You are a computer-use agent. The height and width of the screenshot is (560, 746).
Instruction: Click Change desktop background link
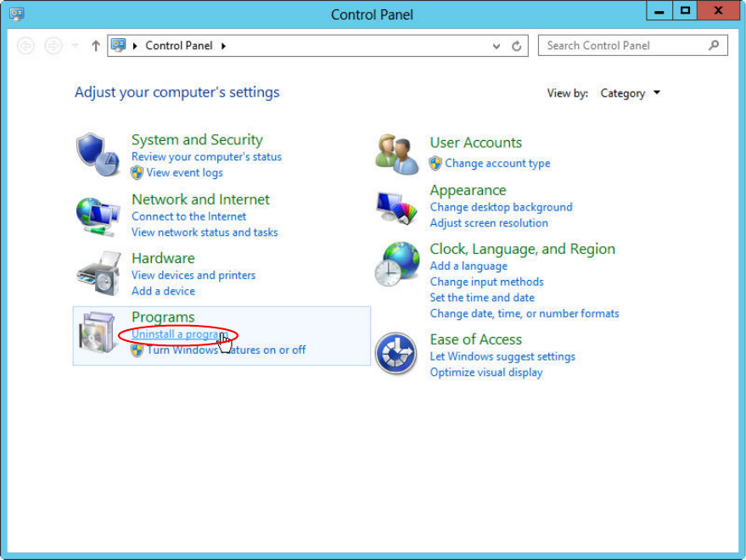[501, 207]
